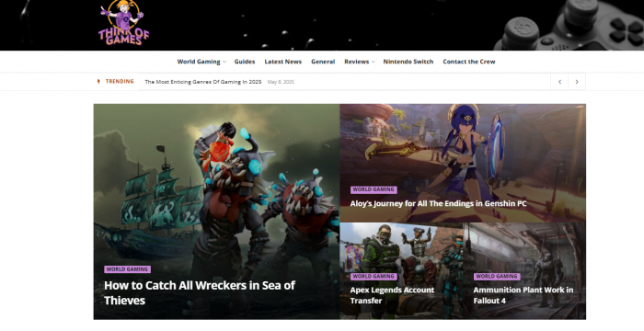Open Contact the Crew page
This screenshot has height=331, width=644.
click(469, 62)
